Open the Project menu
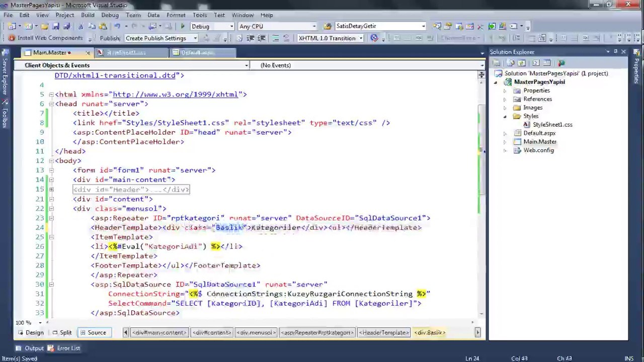Viewport: 644px width, 362px height. point(65,15)
